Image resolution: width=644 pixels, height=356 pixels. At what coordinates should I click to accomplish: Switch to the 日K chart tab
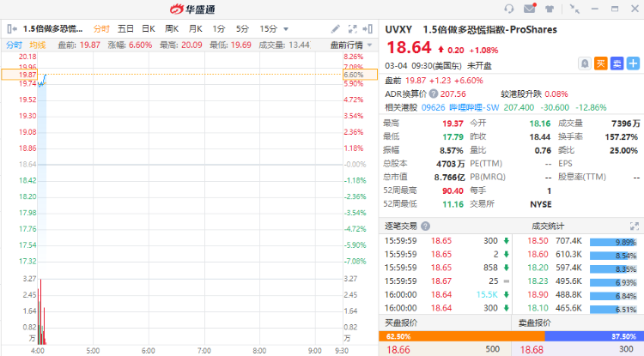click(x=149, y=28)
